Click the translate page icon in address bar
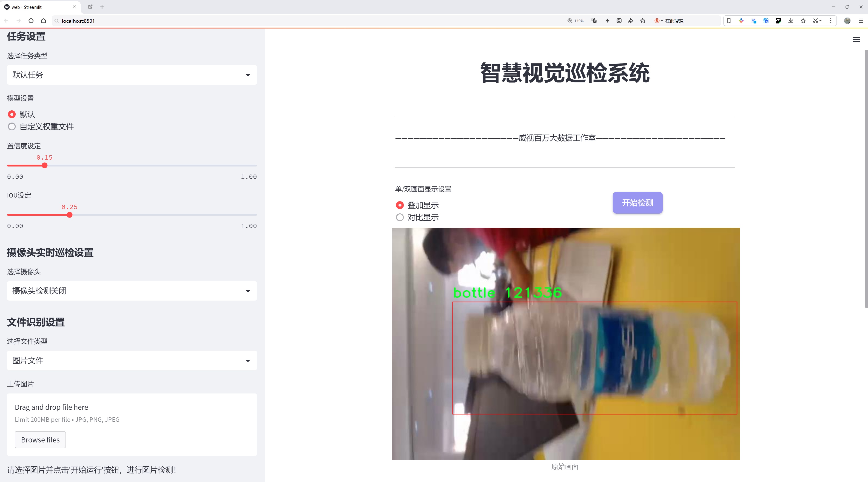The width and height of the screenshot is (868, 482). (594, 21)
